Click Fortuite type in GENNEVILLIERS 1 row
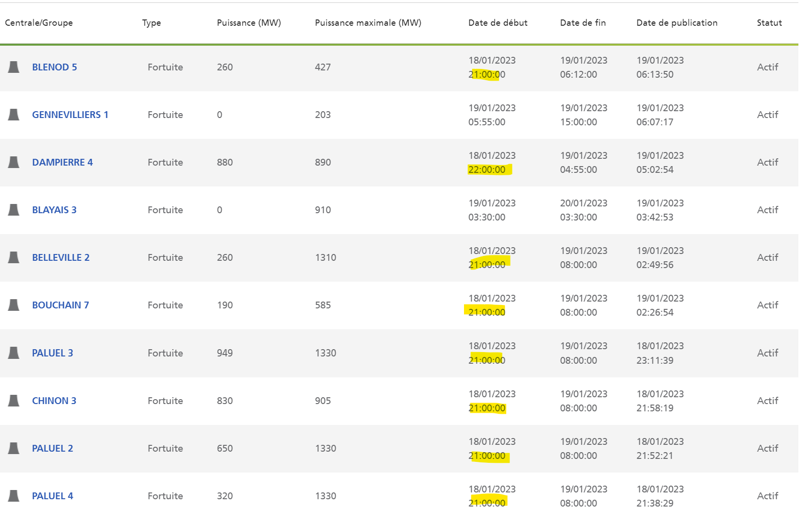 [166, 115]
